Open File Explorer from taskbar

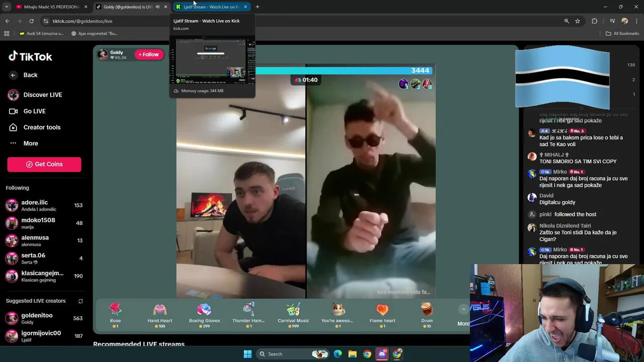click(x=352, y=354)
